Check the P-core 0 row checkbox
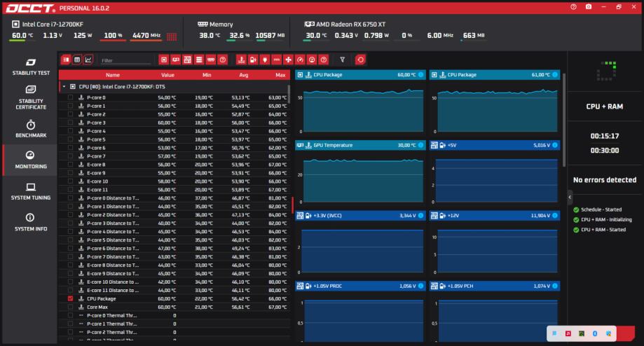The height and width of the screenshot is (346, 644). coord(70,97)
